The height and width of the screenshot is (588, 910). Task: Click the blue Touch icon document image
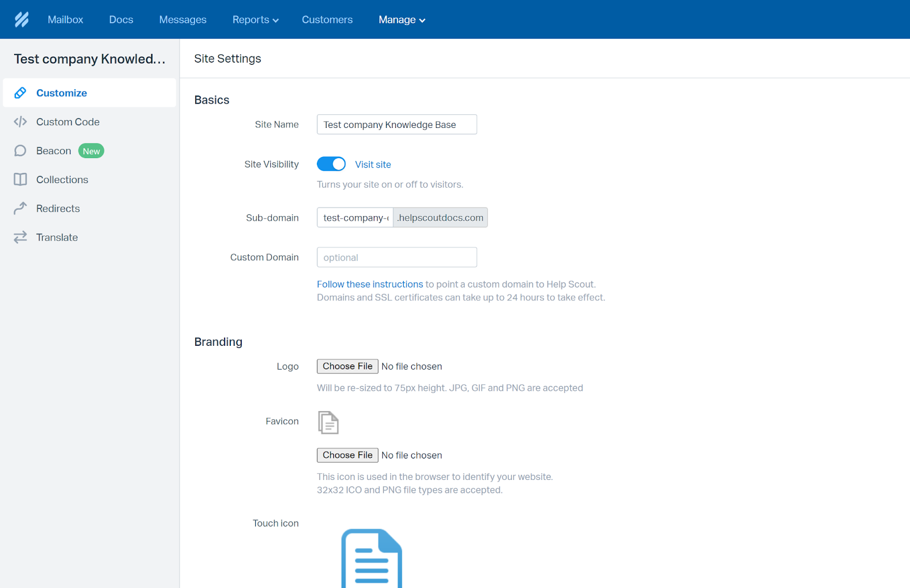pyautogui.click(x=371, y=558)
